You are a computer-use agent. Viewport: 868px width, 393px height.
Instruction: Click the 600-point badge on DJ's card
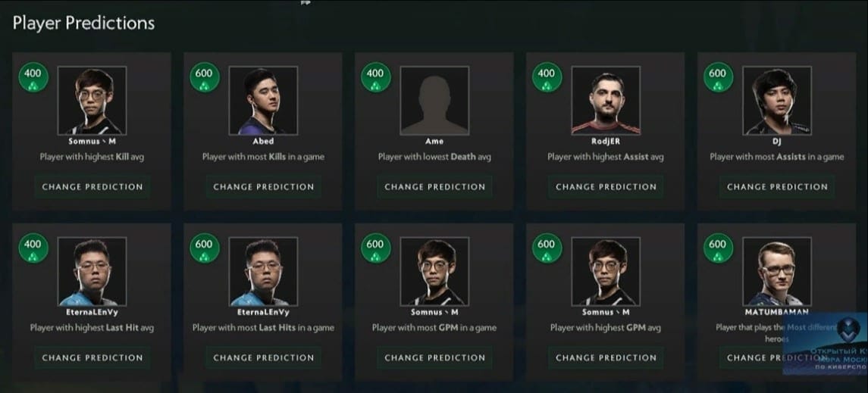coord(718,76)
